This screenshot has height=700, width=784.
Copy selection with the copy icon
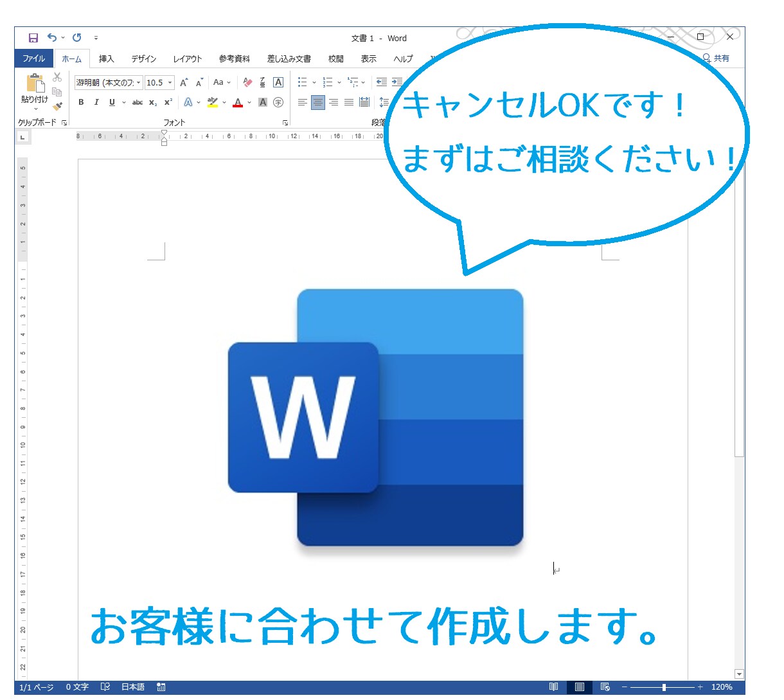click(57, 92)
